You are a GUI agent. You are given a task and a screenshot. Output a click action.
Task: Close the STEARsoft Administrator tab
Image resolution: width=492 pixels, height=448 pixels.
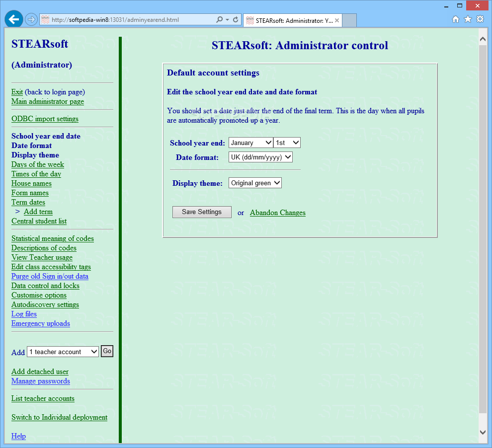click(336, 20)
